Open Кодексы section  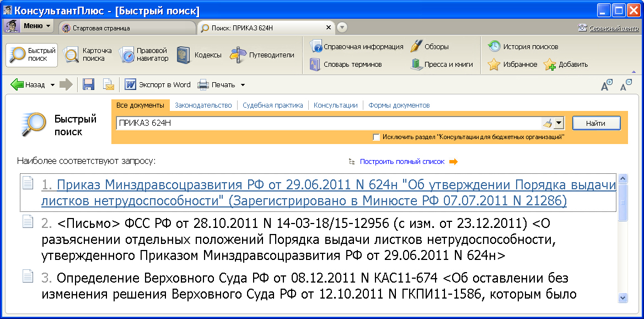[199, 55]
